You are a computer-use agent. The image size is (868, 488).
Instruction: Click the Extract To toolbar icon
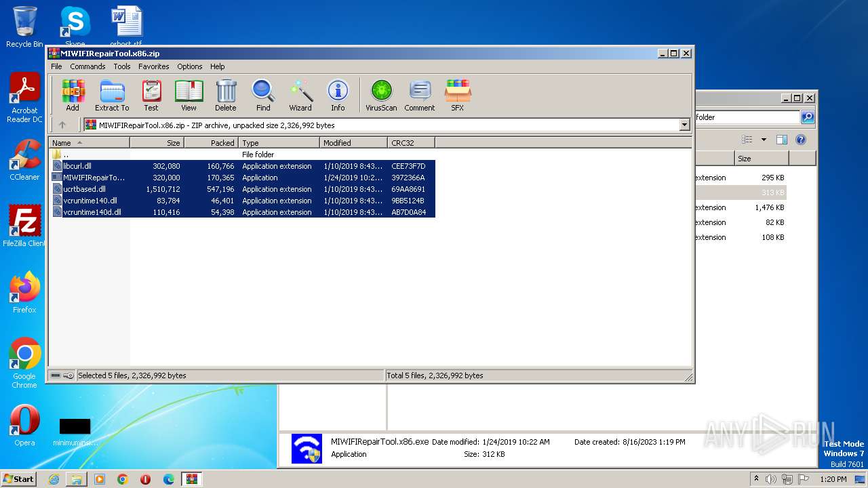pyautogui.click(x=112, y=95)
